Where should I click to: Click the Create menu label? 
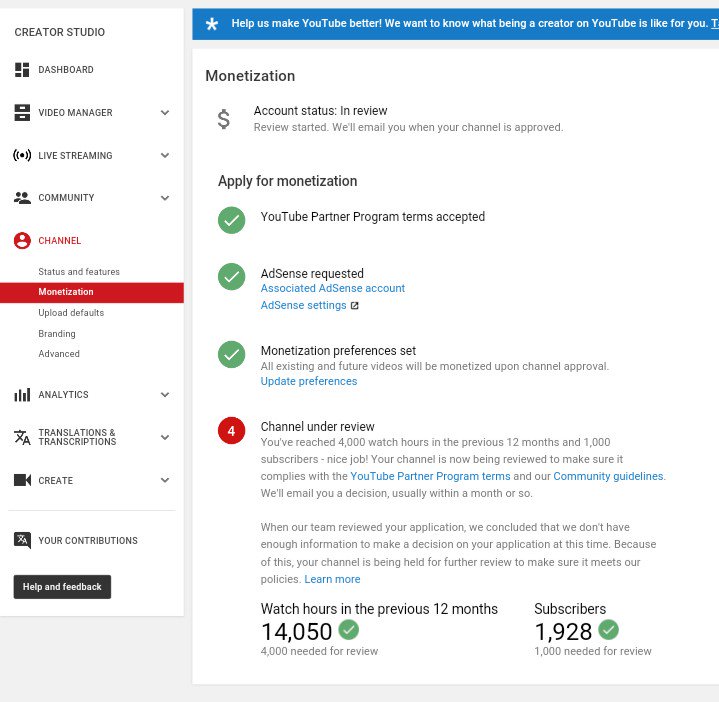(x=55, y=480)
